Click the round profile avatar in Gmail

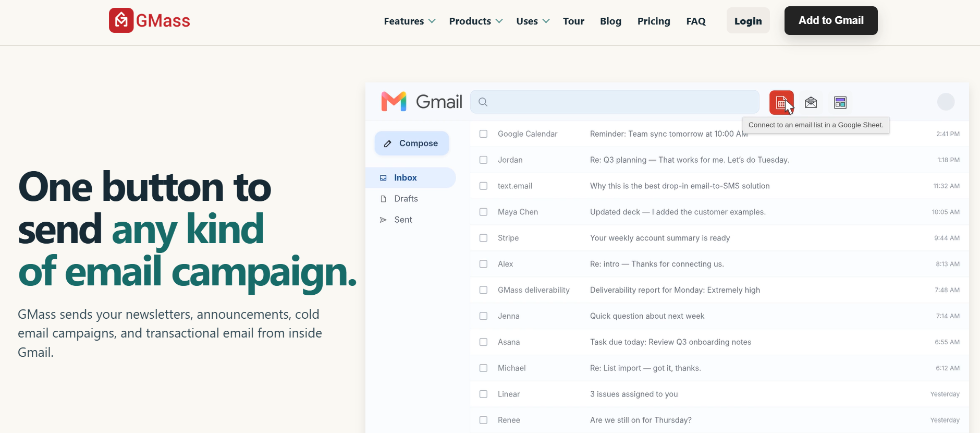(946, 102)
